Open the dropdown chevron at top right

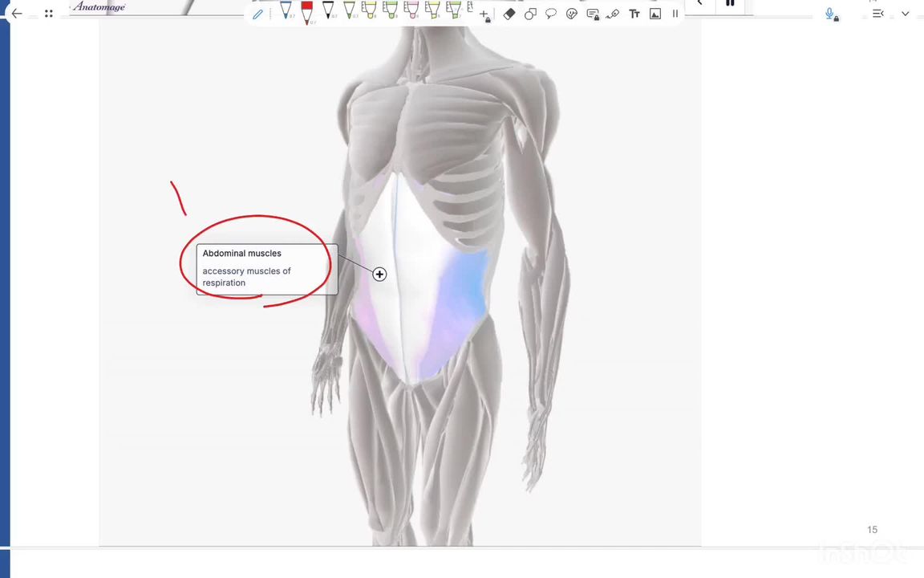906,14
